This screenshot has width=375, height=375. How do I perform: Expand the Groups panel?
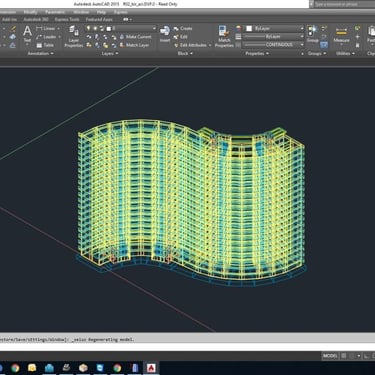[x=317, y=53]
